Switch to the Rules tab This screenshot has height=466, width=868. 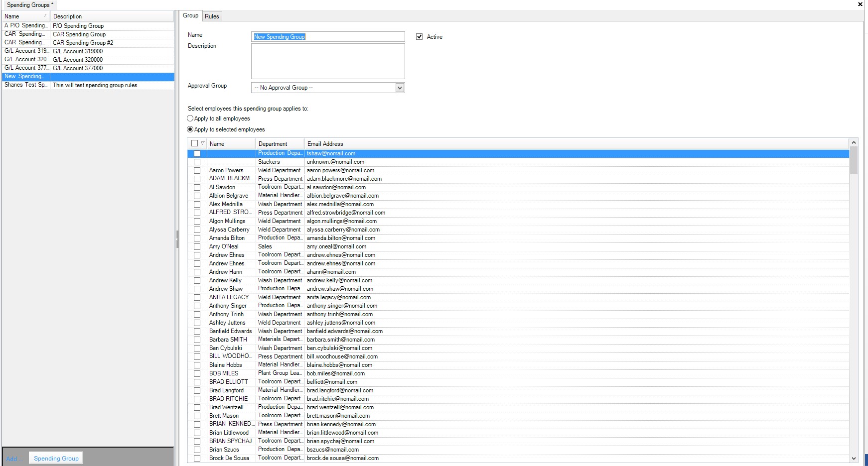click(x=212, y=16)
